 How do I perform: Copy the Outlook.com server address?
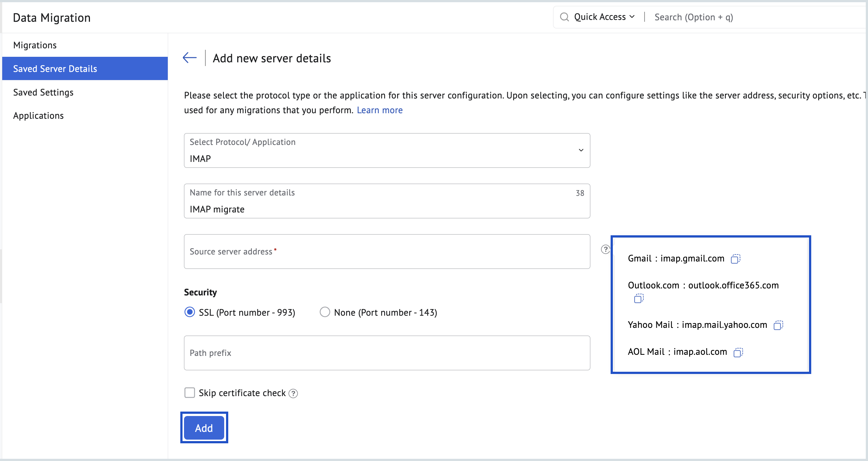click(x=639, y=298)
